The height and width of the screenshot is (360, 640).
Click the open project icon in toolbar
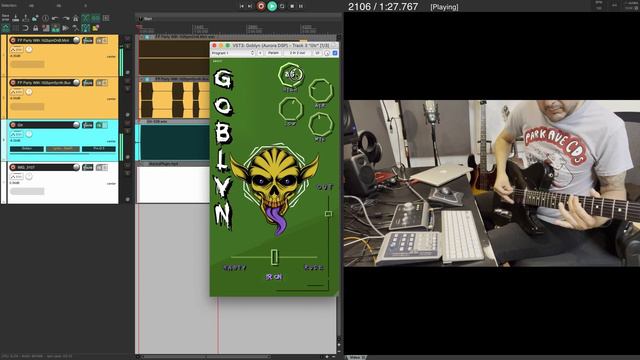pyautogui.click(x=25, y=18)
